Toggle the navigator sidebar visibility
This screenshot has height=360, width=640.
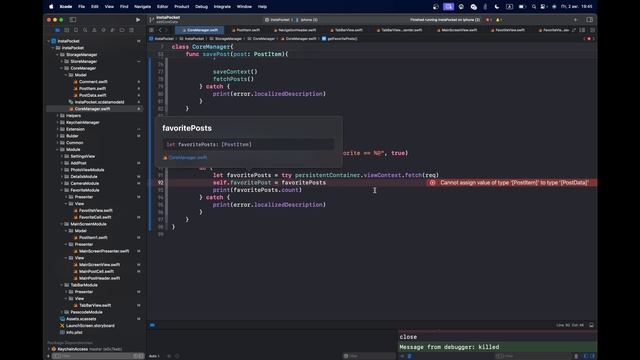pos(73,20)
